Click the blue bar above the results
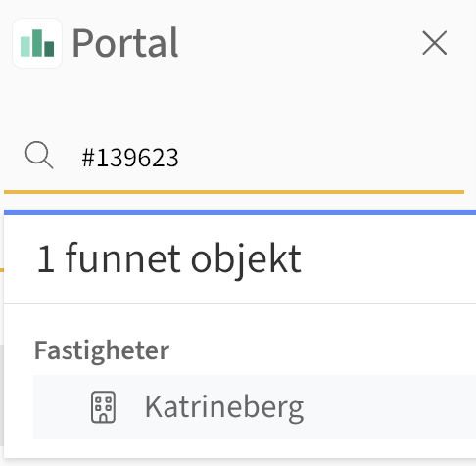This screenshot has width=476, height=466. coord(240,212)
